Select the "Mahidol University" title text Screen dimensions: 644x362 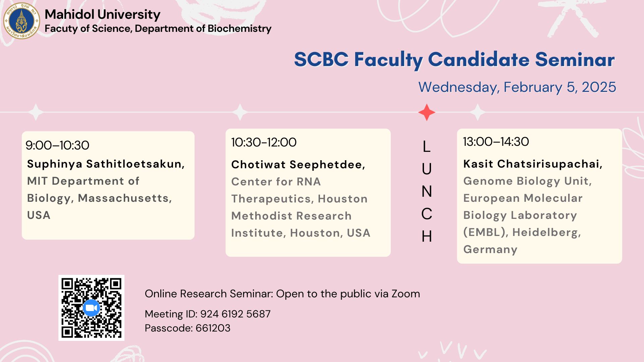point(102,14)
